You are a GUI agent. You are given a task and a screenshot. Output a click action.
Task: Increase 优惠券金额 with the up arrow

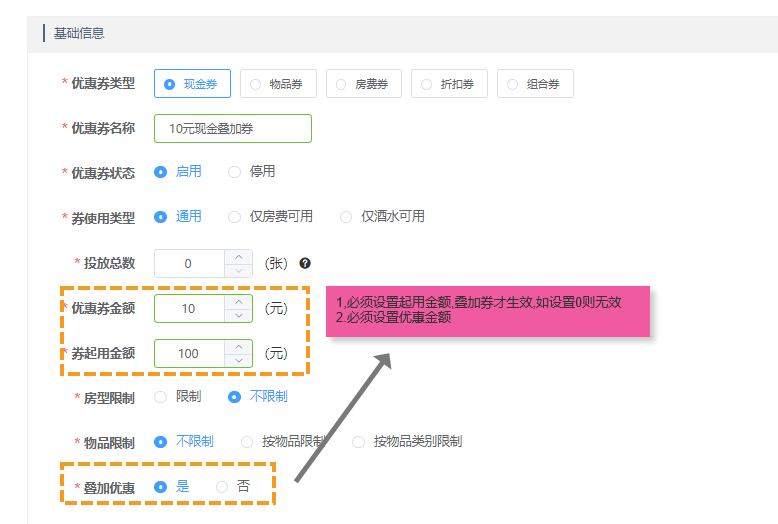(239, 302)
